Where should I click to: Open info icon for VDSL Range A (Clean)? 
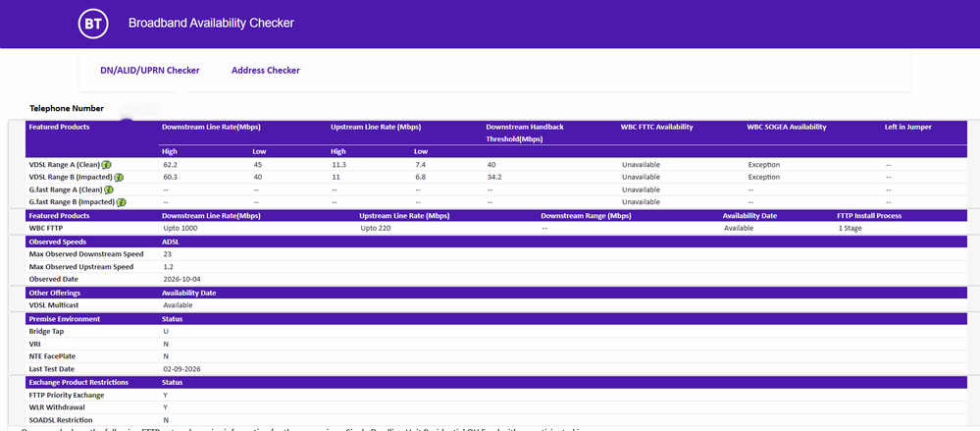(107, 165)
